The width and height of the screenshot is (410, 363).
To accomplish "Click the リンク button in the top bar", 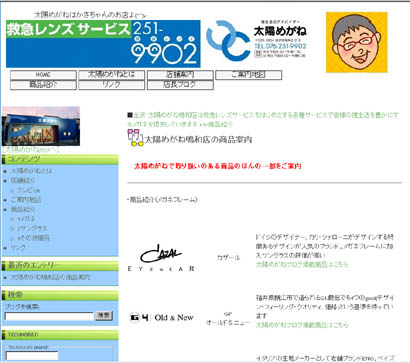I will coord(112,85).
